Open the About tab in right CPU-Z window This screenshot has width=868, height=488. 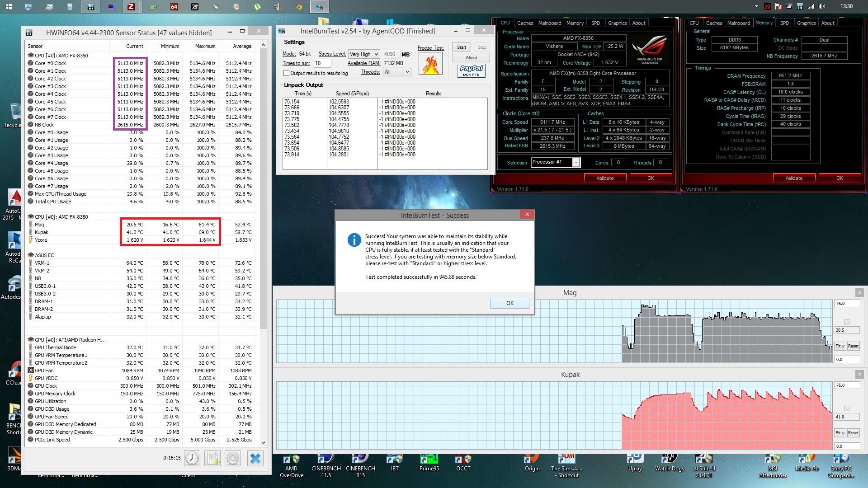tap(828, 23)
